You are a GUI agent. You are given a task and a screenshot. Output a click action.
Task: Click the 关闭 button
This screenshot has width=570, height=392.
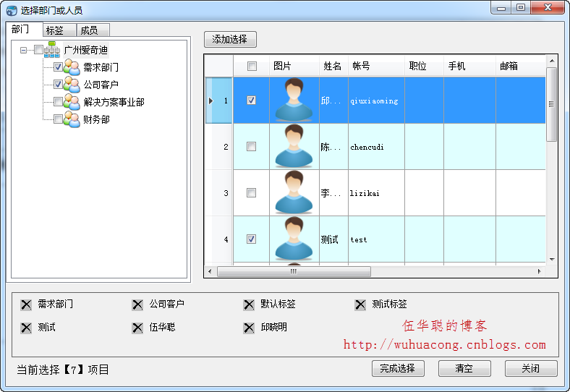coord(531,369)
